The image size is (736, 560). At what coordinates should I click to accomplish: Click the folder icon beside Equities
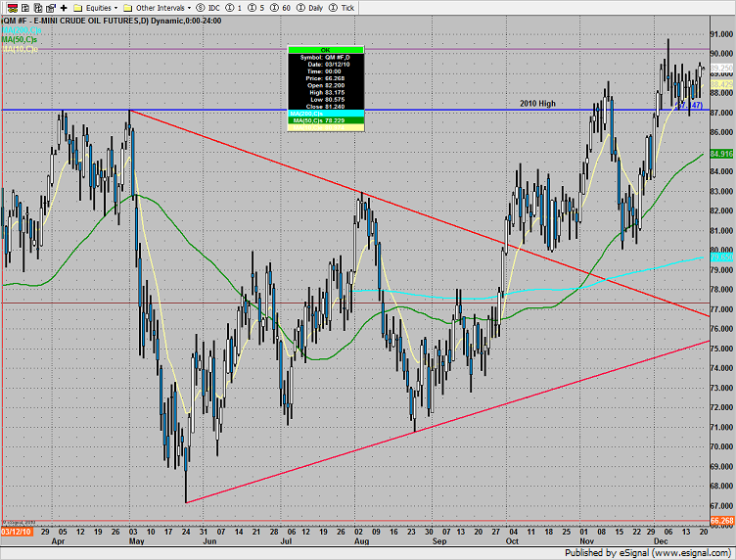pos(78,8)
